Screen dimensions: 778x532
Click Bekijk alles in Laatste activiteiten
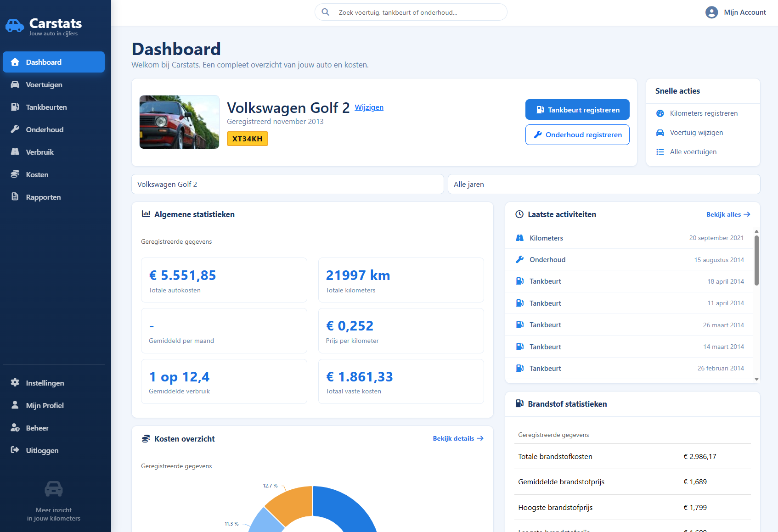tap(728, 214)
